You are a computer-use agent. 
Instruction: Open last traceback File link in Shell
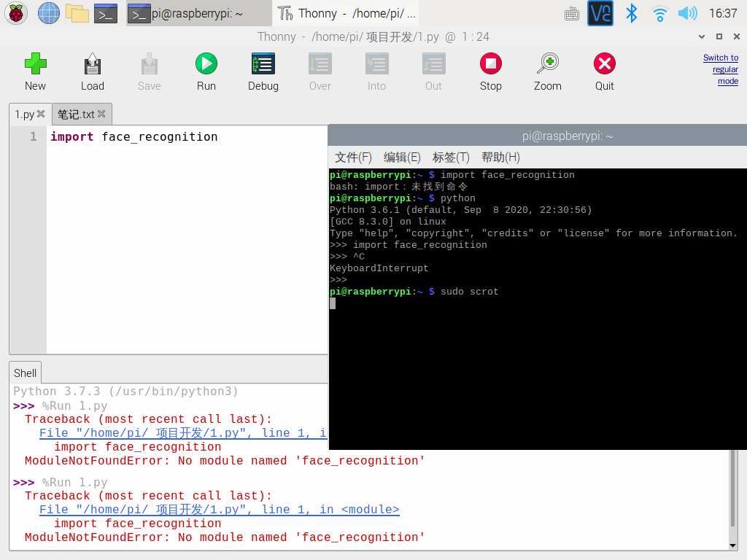coord(219,510)
